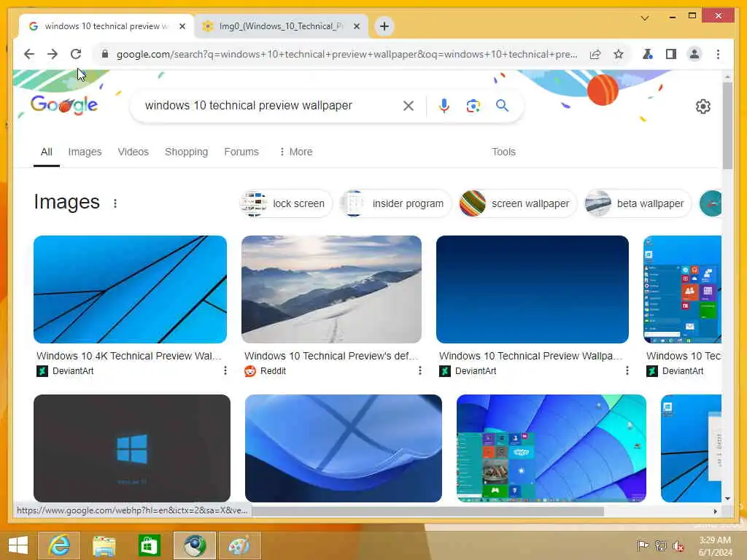Click the vertical page scrollbar thumb

(x=727, y=125)
